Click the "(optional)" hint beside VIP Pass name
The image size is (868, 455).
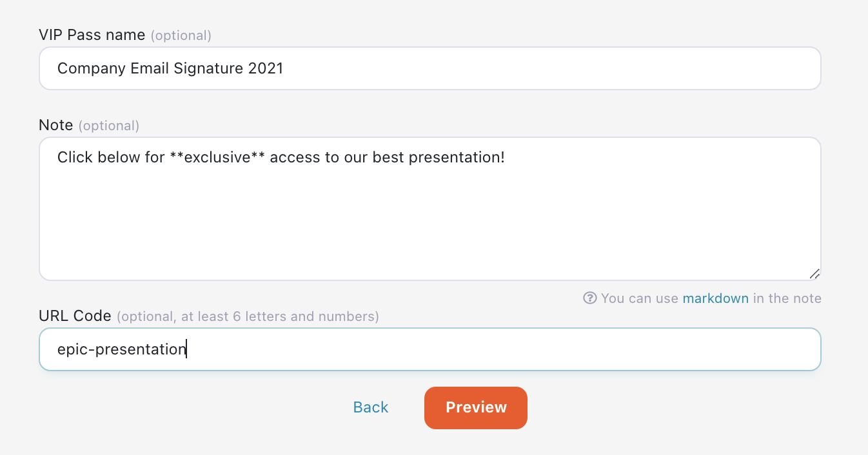(181, 35)
